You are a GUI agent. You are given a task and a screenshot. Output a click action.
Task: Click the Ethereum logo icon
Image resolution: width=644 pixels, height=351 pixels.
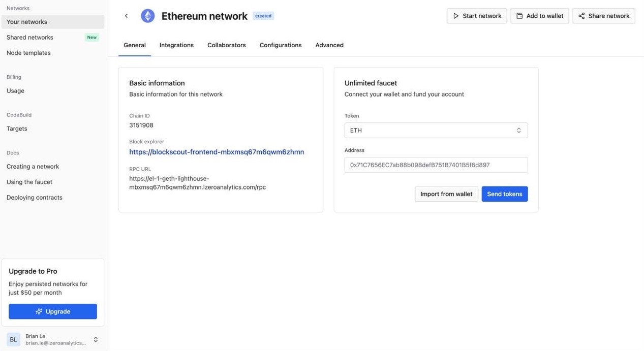click(x=148, y=16)
